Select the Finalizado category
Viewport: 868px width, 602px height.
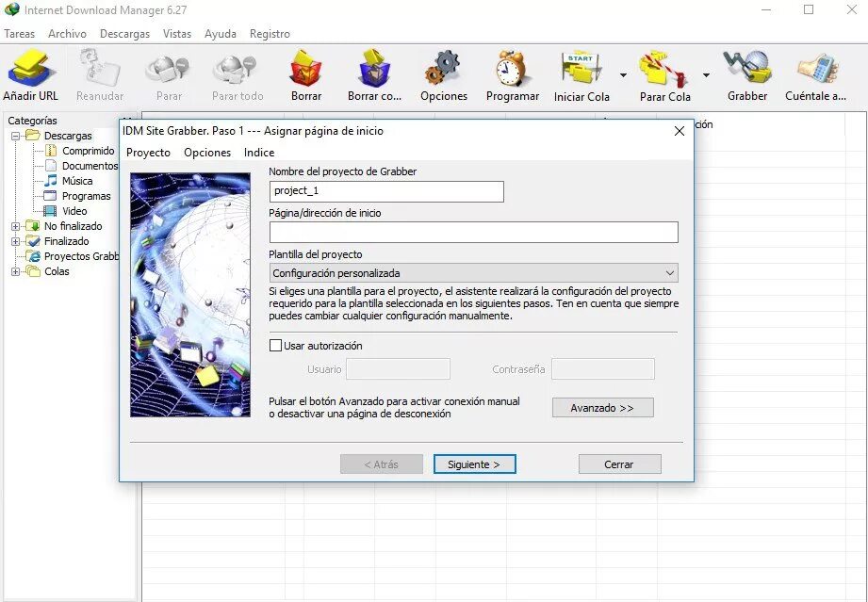(x=66, y=241)
